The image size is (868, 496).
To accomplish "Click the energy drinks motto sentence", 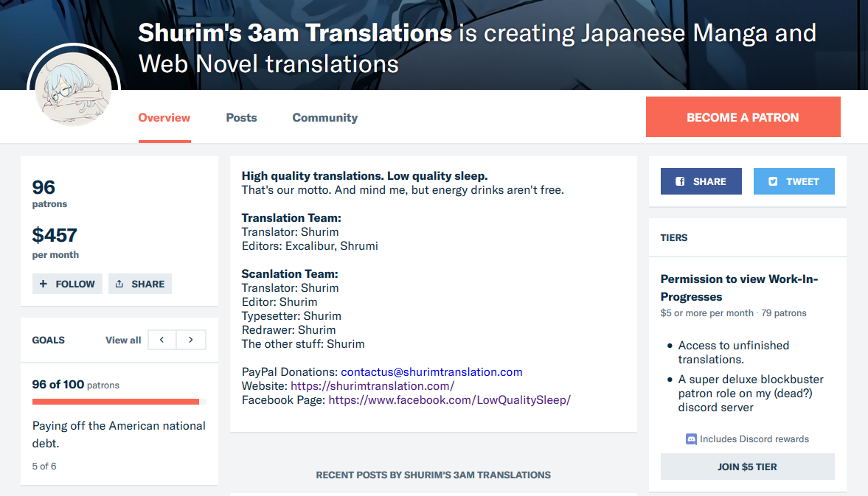I will click(403, 190).
